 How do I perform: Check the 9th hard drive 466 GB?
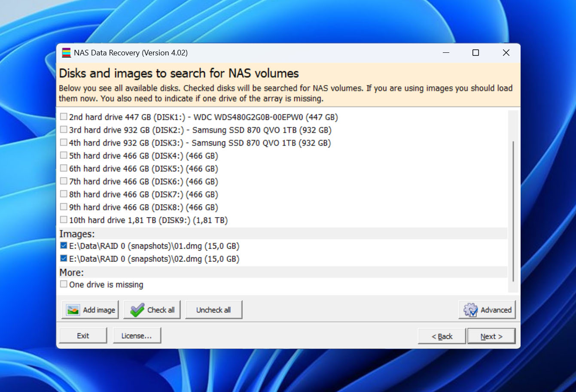pyautogui.click(x=64, y=206)
